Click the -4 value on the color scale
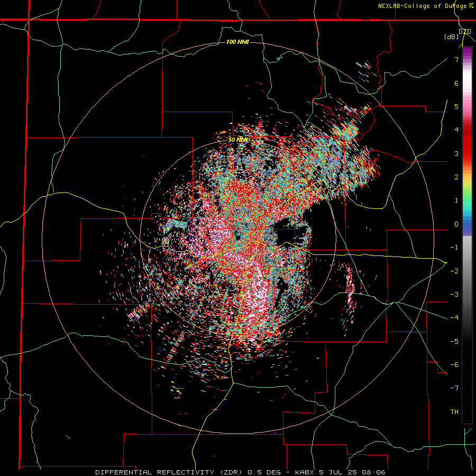 coord(454,318)
